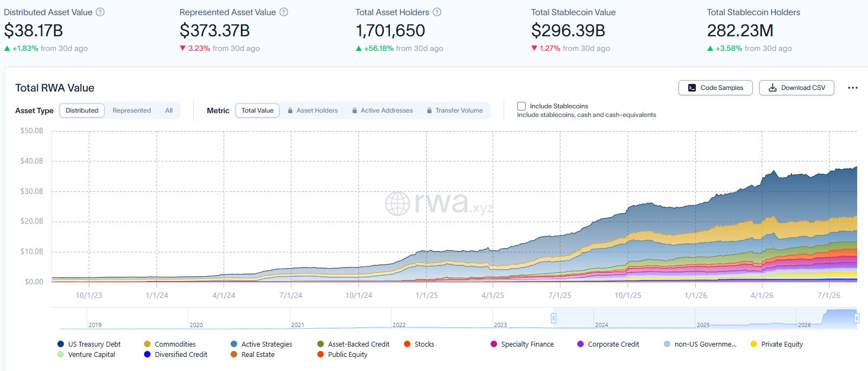This screenshot has height=371, width=868.
Task: Open Code Samples
Action: coord(715,88)
